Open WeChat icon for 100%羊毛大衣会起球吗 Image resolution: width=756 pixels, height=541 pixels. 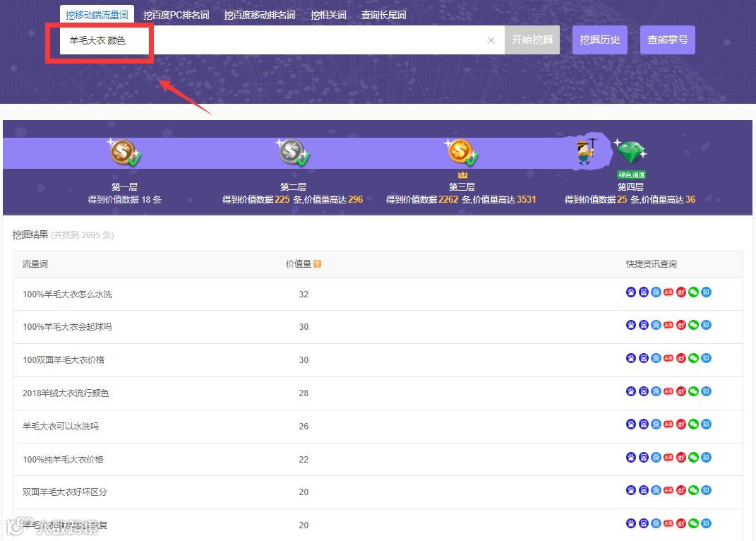pos(693,325)
